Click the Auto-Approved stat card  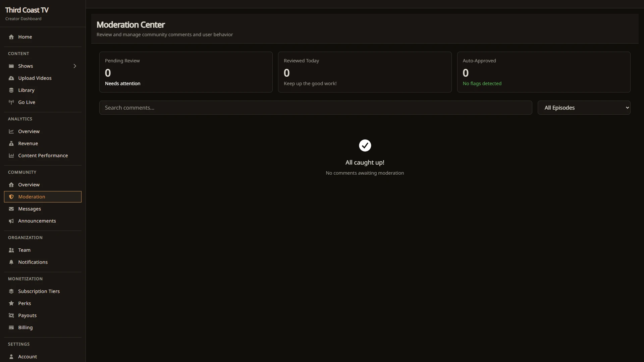point(544,72)
